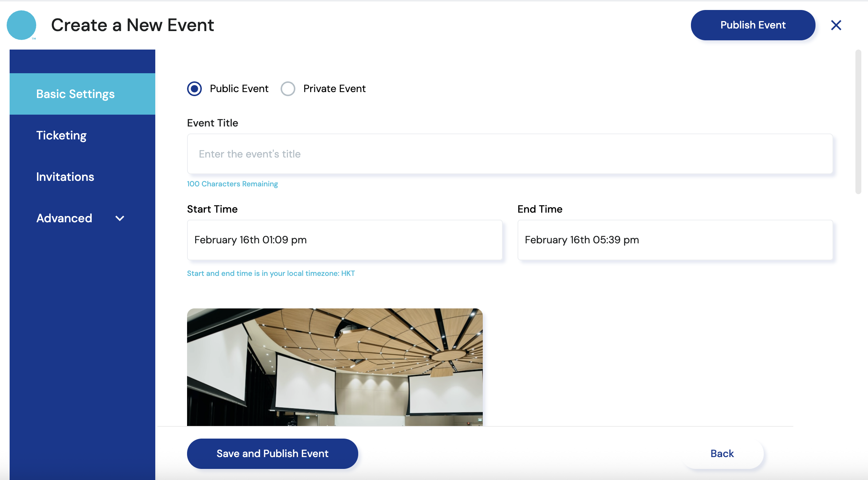
Task: Open the Basic Settings tab
Action: coord(75,94)
